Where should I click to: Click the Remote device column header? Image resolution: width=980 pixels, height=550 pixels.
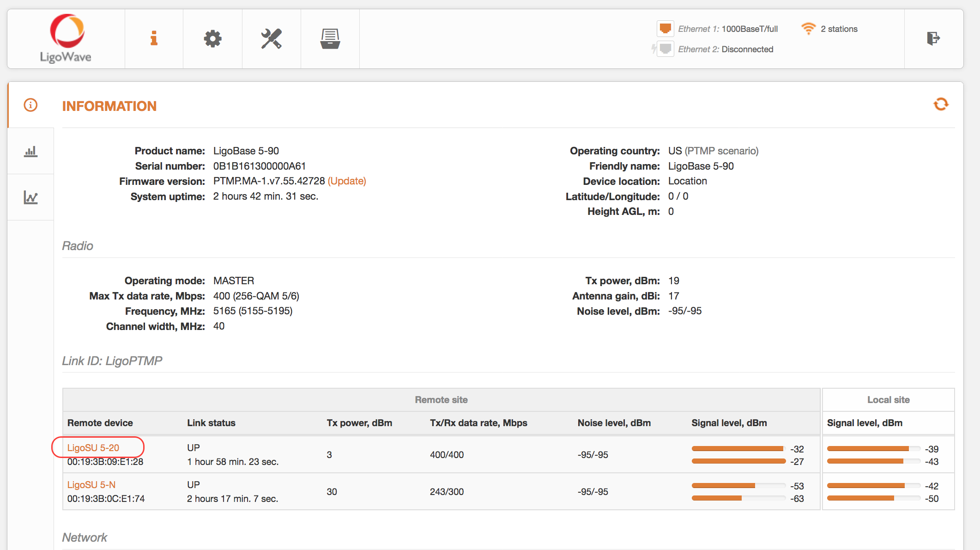[100, 423]
